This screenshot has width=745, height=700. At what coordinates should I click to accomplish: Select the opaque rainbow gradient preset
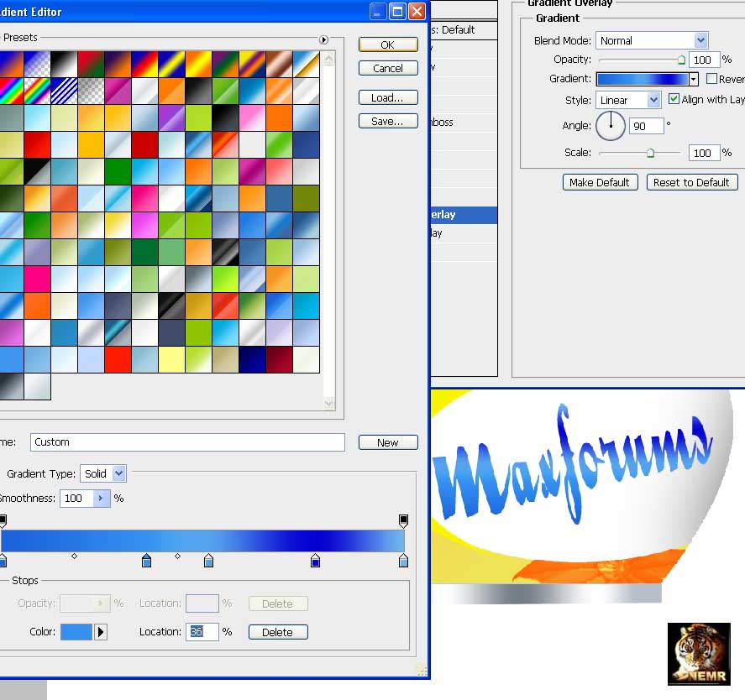[10, 91]
